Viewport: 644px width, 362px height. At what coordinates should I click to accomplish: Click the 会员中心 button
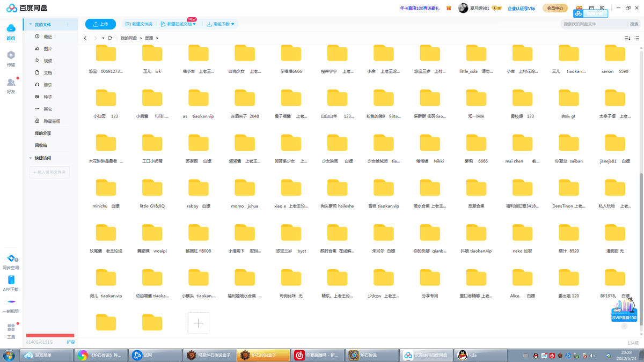555,8
